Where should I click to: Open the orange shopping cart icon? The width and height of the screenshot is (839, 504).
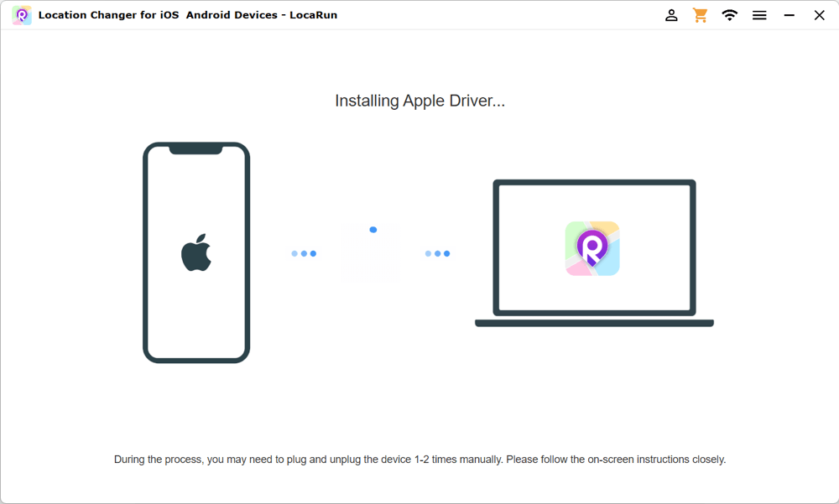[700, 15]
